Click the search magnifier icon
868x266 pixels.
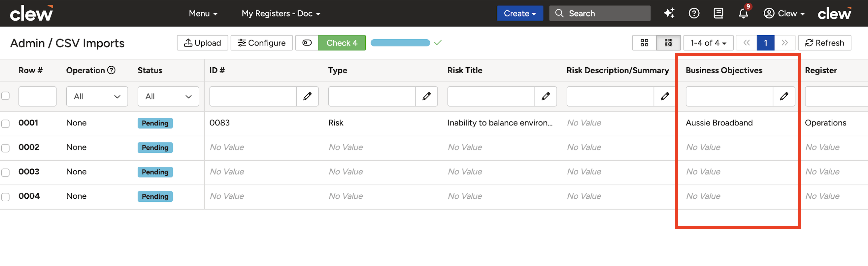point(559,13)
